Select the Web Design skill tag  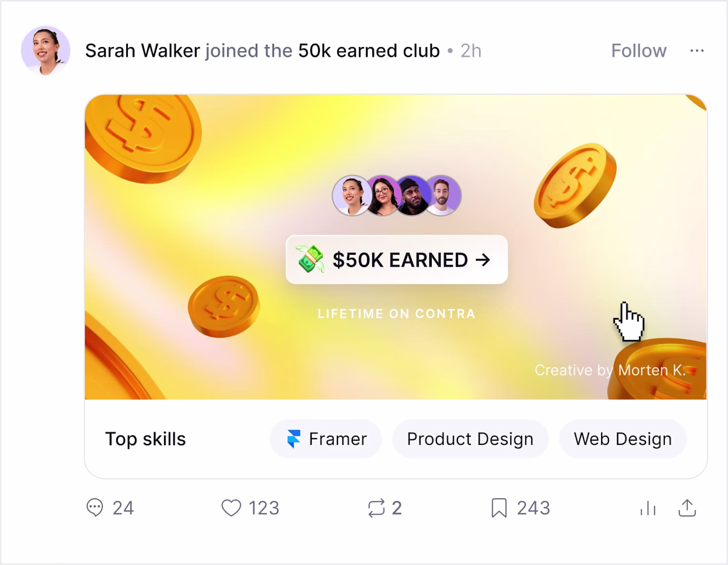(623, 439)
